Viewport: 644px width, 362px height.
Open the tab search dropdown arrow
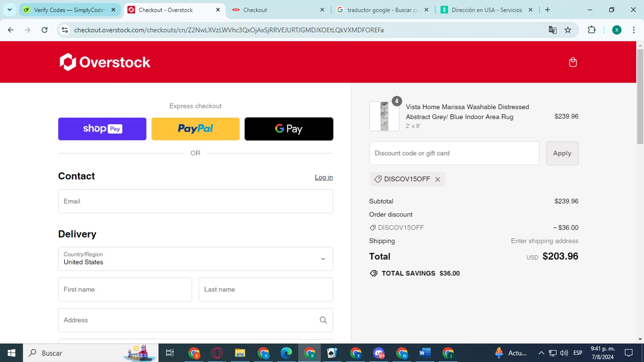coord(9,9)
